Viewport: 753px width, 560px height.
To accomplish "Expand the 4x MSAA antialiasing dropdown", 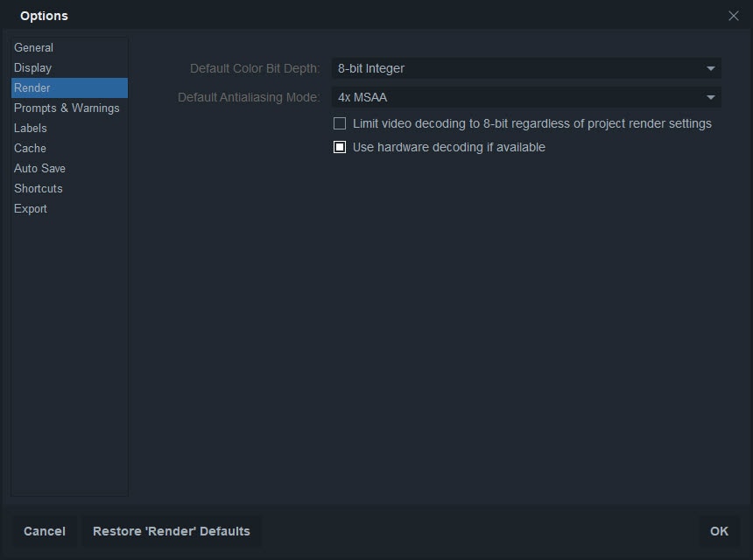I will pos(526,97).
